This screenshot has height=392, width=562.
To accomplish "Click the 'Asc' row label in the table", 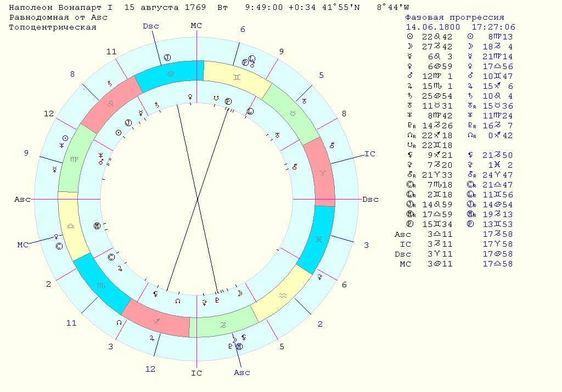I will (402, 234).
